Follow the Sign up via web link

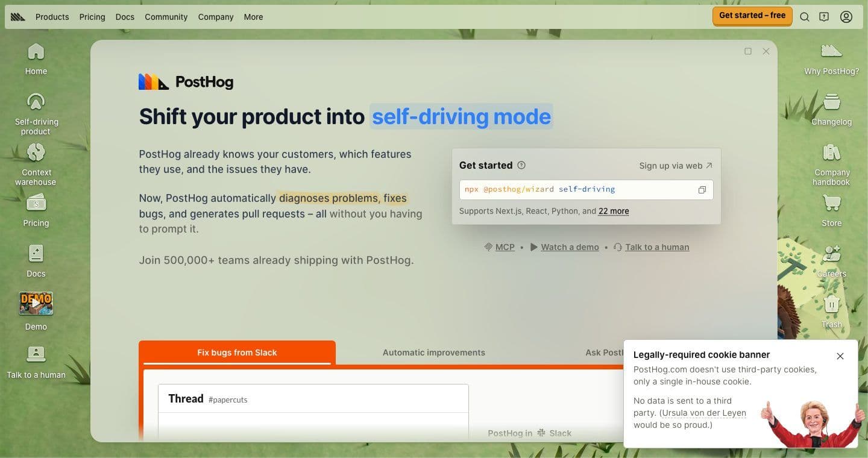676,166
